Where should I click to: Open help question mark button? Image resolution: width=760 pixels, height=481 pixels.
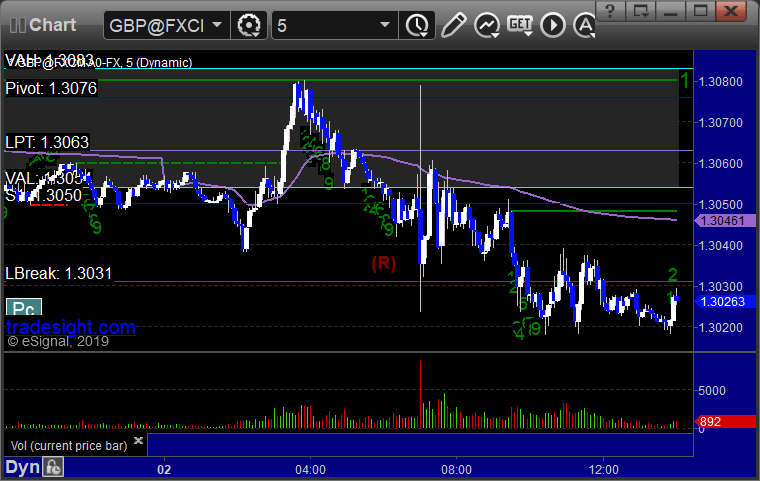[x=611, y=11]
